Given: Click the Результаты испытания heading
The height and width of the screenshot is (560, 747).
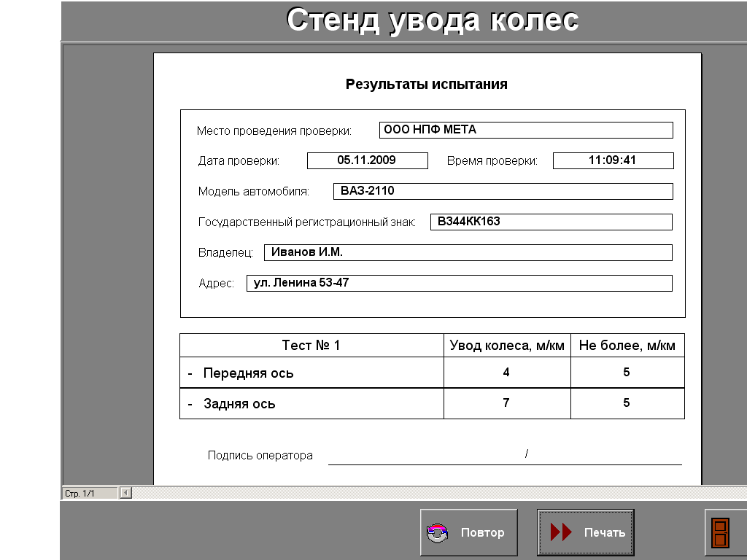Looking at the screenshot, I should point(426,85).
